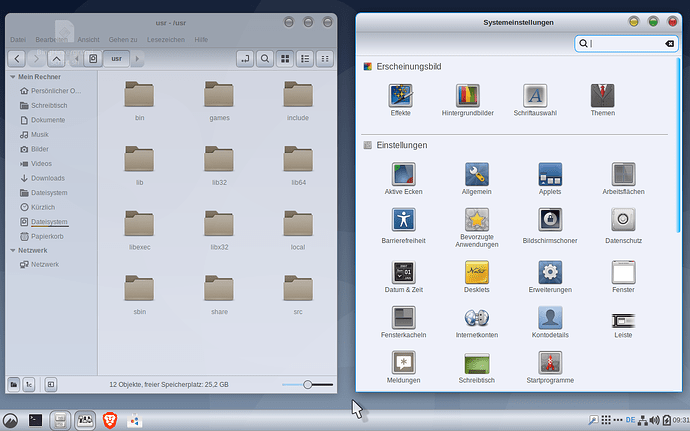Viewport: 690px width, 431px height.
Task: Open the Themen settings module
Action: (x=601, y=98)
